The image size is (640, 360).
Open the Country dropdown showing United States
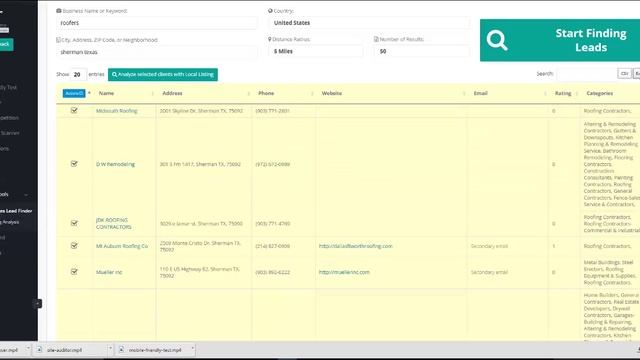click(x=369, y=23)
